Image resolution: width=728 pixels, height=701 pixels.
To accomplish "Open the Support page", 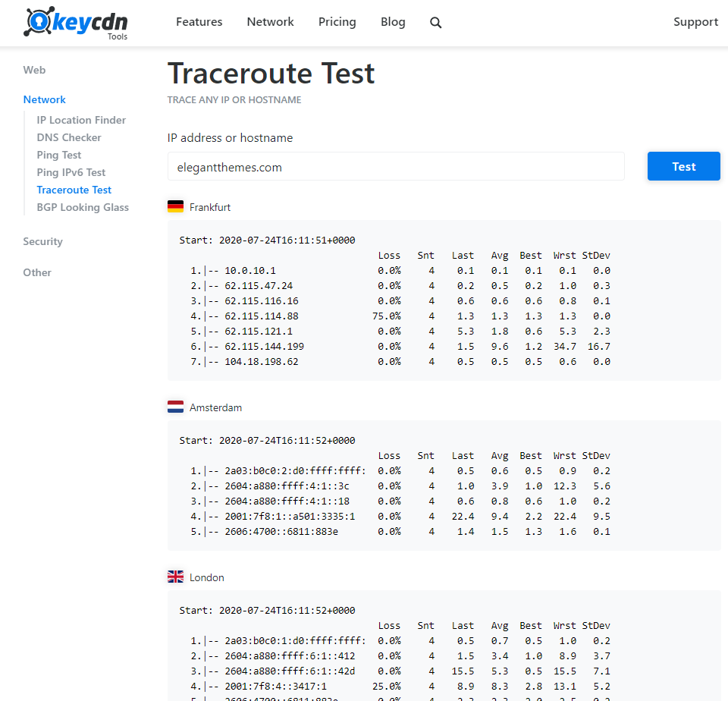I will click(695, 21).
